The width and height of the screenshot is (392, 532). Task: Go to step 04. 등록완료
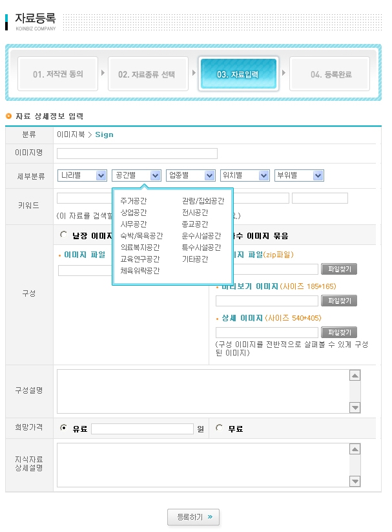pos(329,74)
